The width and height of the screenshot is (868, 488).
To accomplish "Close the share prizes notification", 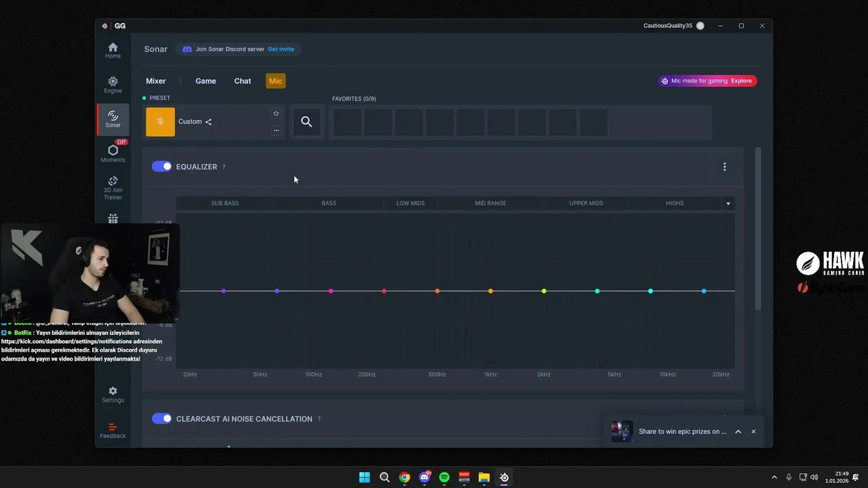I will coord(753,432).
